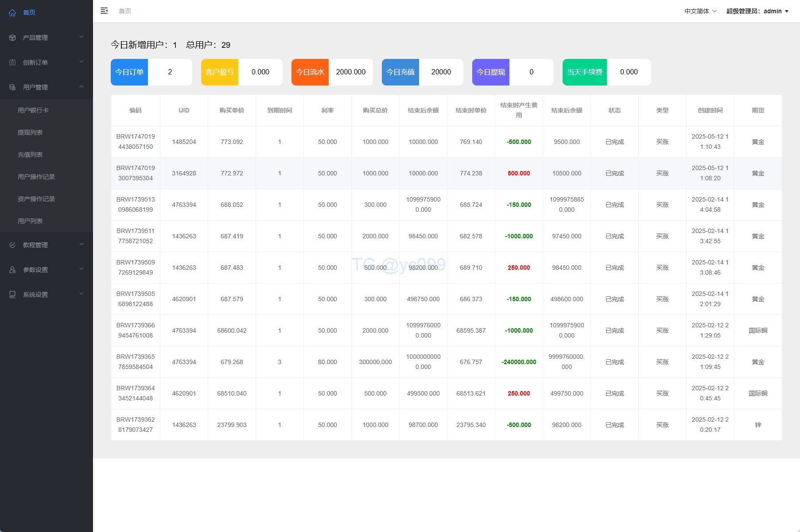Open 用户银行卡 submenu item
The width and height of the screenshot is (800, 532).
click(33, 110)
